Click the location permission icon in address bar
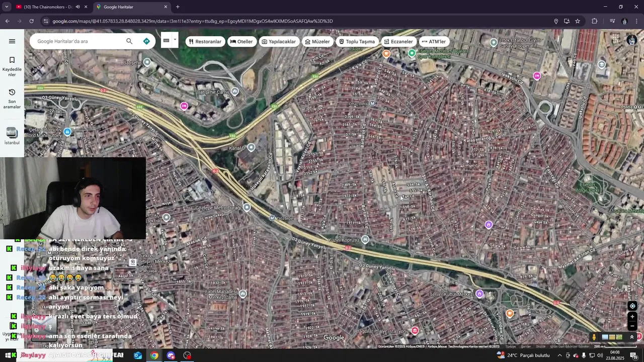644x362 pixels. click(x=556, y=21)
